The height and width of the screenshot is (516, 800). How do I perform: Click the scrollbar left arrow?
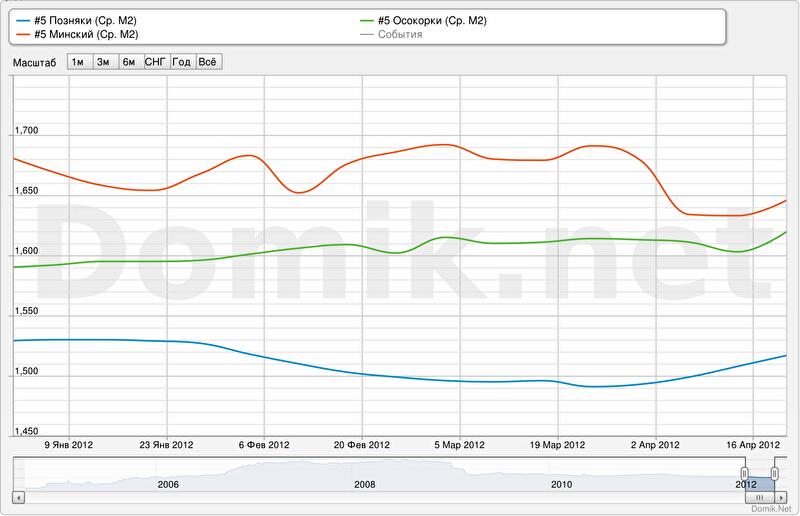click(x=18, y=496)
